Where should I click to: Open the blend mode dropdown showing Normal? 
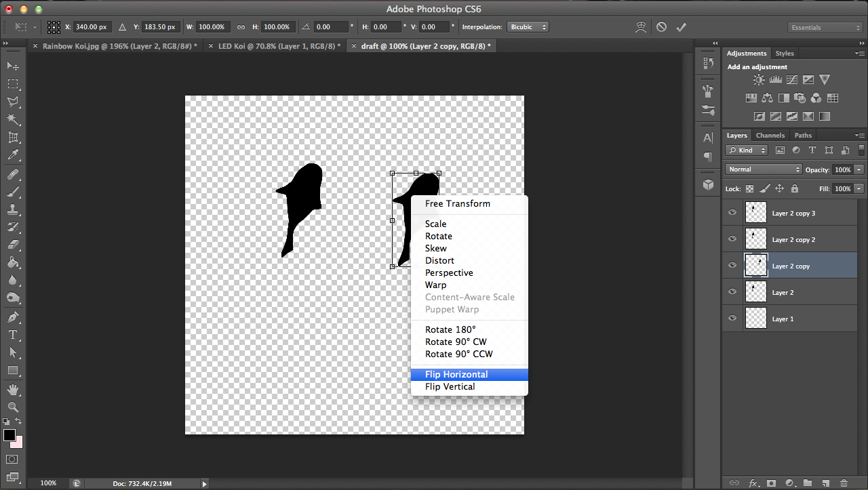[763, 169]
